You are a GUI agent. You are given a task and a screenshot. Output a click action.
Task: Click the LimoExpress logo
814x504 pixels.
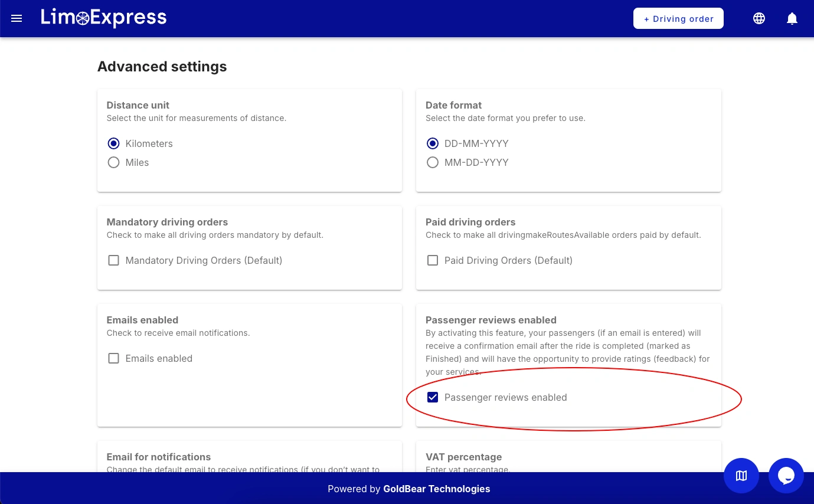(x=104, y=18)
